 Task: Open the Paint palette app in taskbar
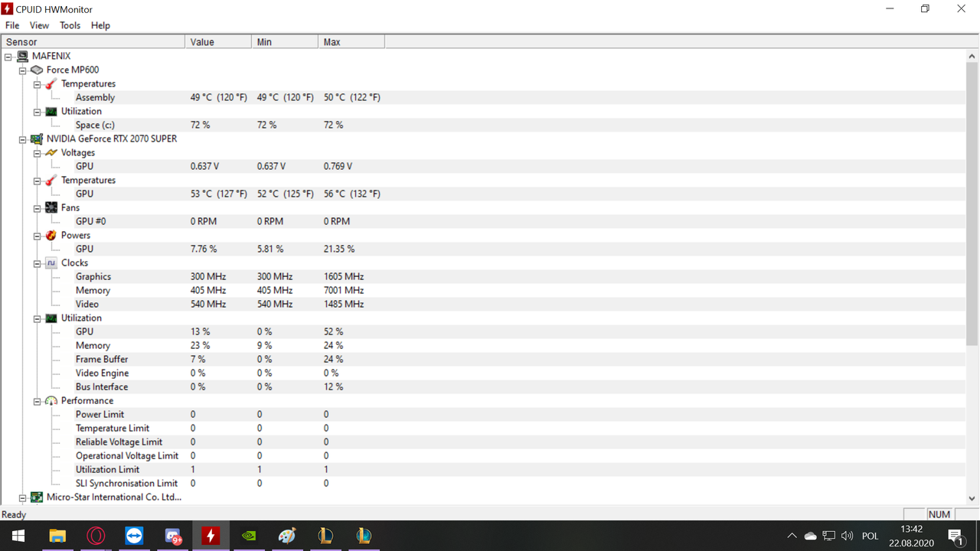[x=287, y=536]
